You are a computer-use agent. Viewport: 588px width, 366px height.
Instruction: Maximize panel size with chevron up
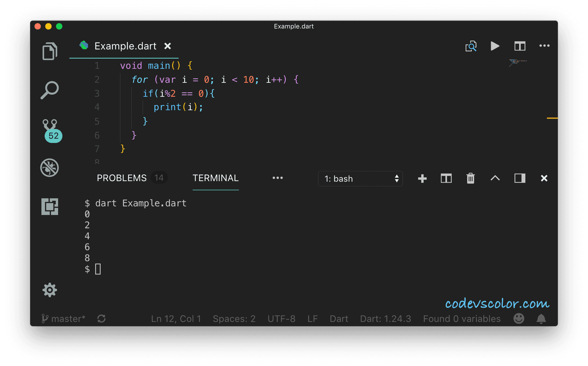pyautogui.click(x=495, y=178)
